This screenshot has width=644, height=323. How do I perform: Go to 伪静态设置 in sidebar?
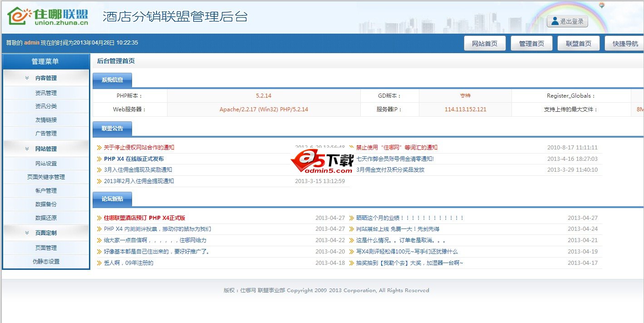pyautogui.click(x=46, y=262)
